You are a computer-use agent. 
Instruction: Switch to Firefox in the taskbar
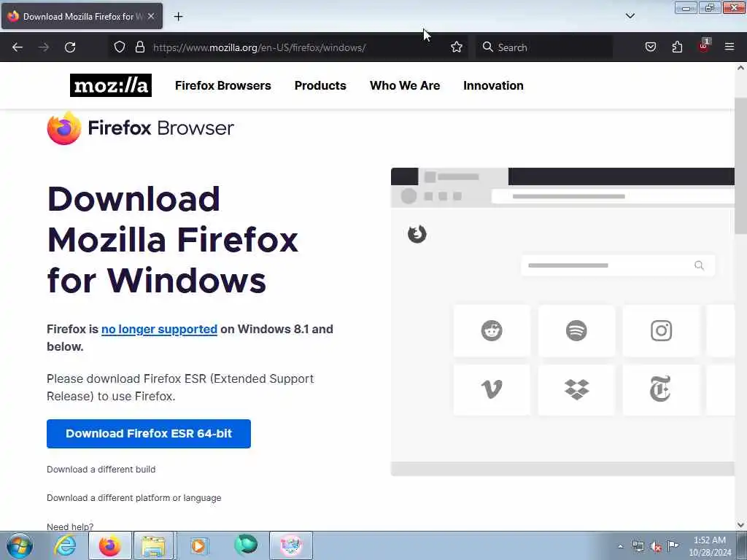coord(110,545)
